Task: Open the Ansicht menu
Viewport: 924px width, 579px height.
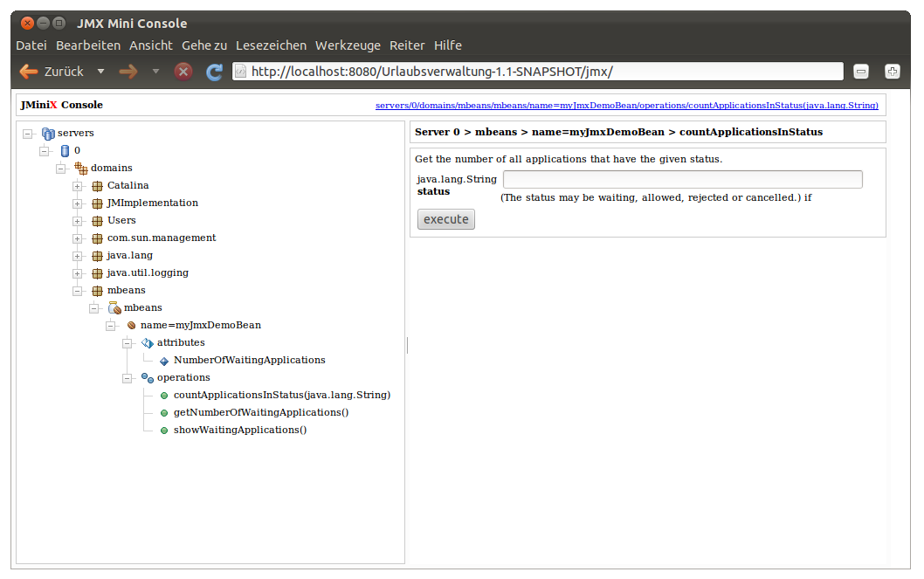Action: (x=151, y=45)
